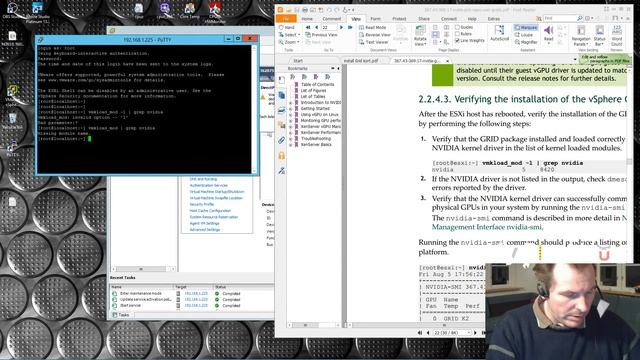The width and height of the screenshot is (640, 360).
Task: Open the Security lock panel icon
Action: tap(282, 156)
